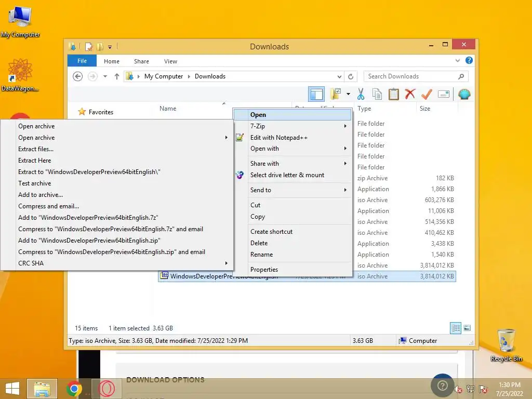The width and height of the screenshot is (532, 399).
Task: Click the Forward arrow in Explorer
Action: (x=92, y=76)
